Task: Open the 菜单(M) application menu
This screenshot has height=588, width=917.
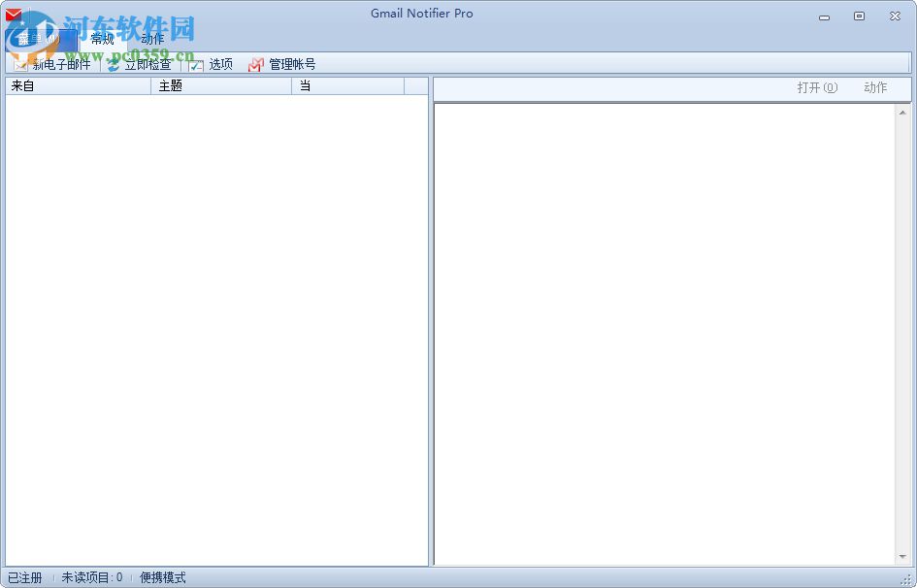Action: tap(40, 39)
